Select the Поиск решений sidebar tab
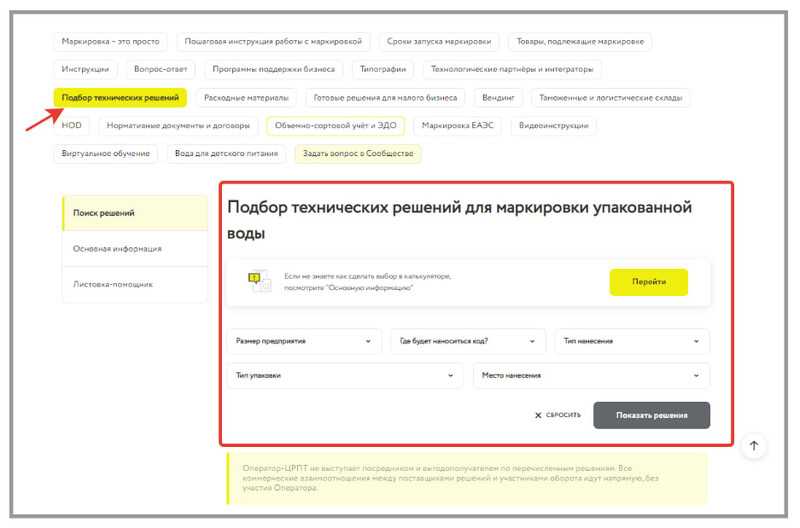Viewport: 800px width, 528px height. coord(135,213)
